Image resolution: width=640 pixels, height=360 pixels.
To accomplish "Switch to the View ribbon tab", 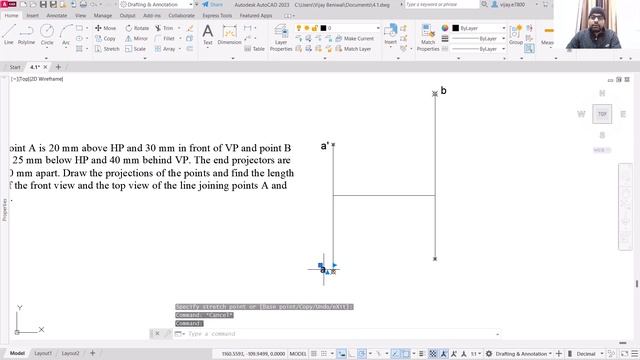I will (80, 16).
